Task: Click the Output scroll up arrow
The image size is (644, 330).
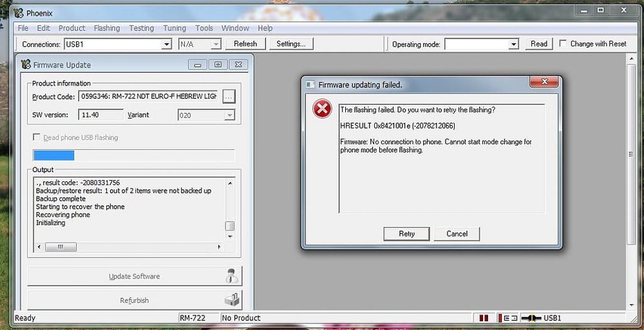Action: 230,183
